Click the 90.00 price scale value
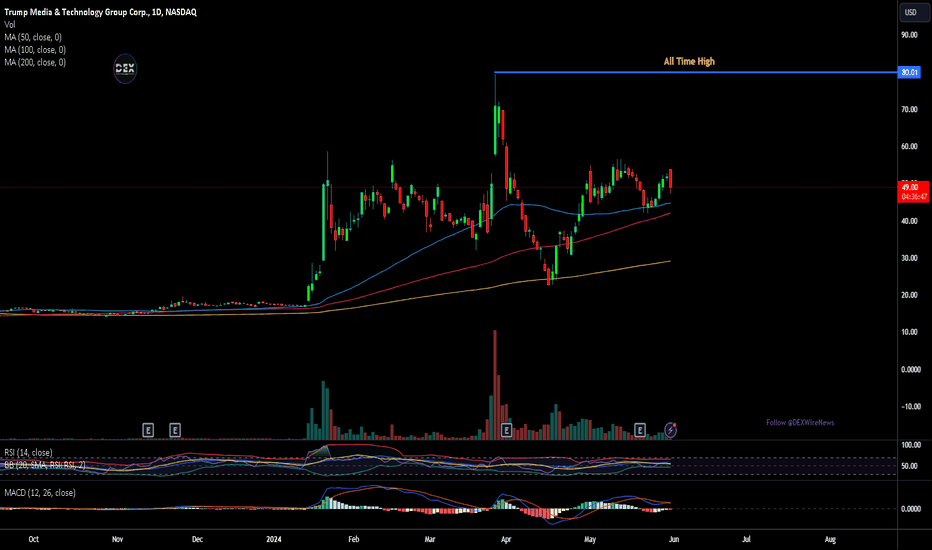932x550 pixels. click(909, 35)
